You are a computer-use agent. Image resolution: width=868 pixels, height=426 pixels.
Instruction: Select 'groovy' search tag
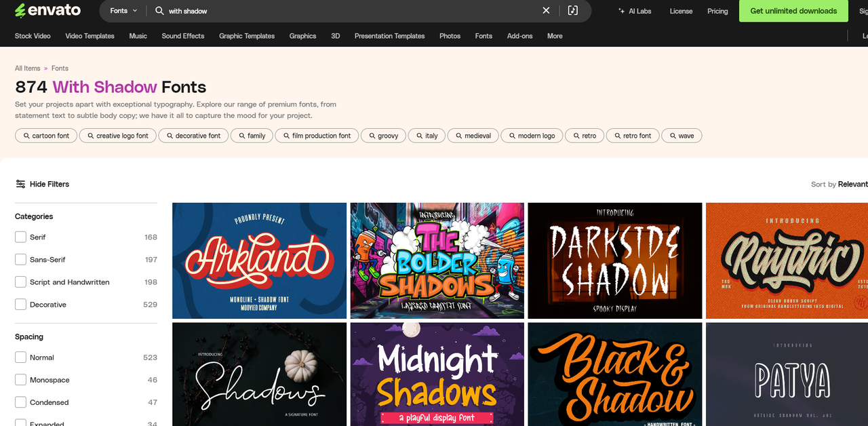pyautogui.click(x=383, y=136)
